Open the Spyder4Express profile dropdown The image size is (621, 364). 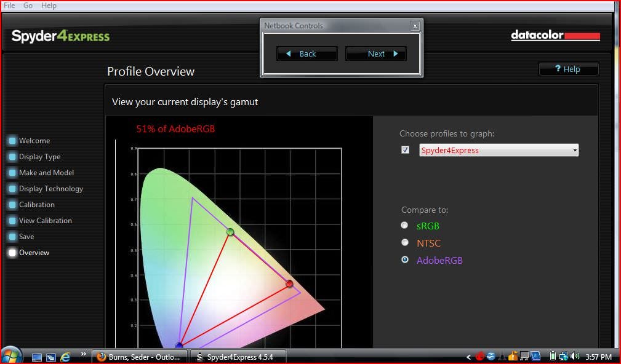pyautogui.click(x=499, y=150)
